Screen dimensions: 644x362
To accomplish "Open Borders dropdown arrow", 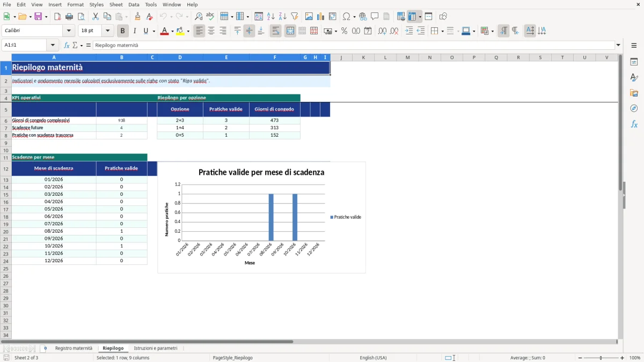I will (442, 31).
